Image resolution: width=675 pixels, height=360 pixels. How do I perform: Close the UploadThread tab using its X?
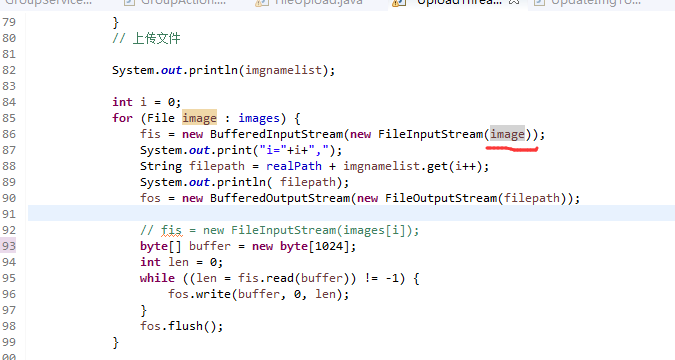click(x=514, y=2)
